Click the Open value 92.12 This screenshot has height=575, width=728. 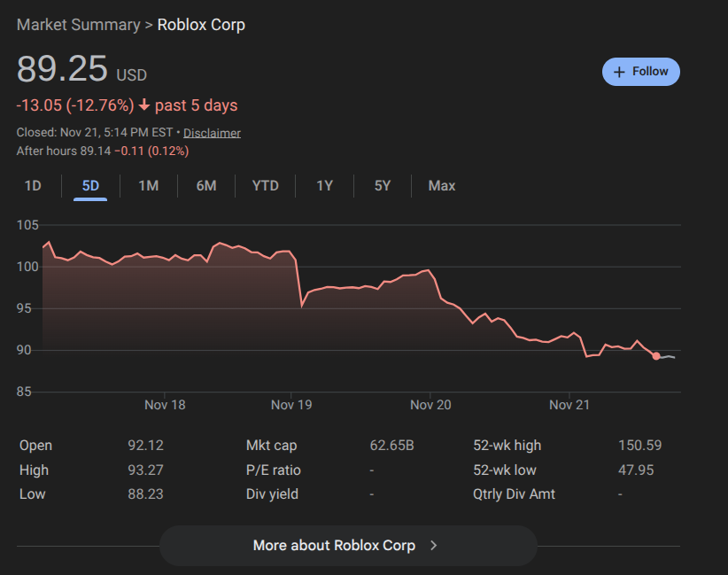145,446
